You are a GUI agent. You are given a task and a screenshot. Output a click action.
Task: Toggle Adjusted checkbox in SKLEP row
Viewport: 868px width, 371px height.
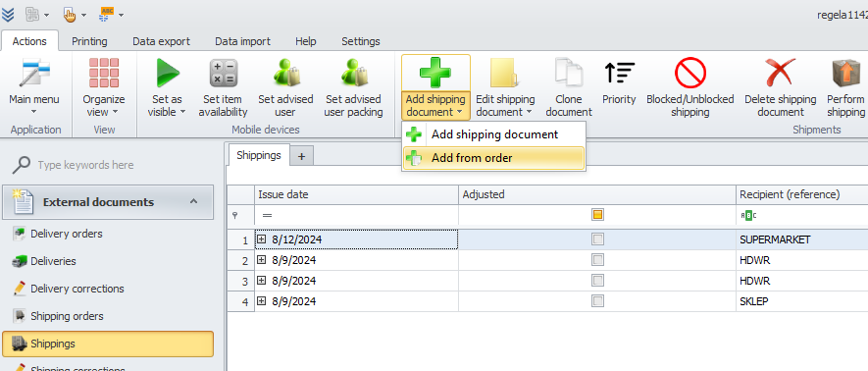[x=597, y=301]
